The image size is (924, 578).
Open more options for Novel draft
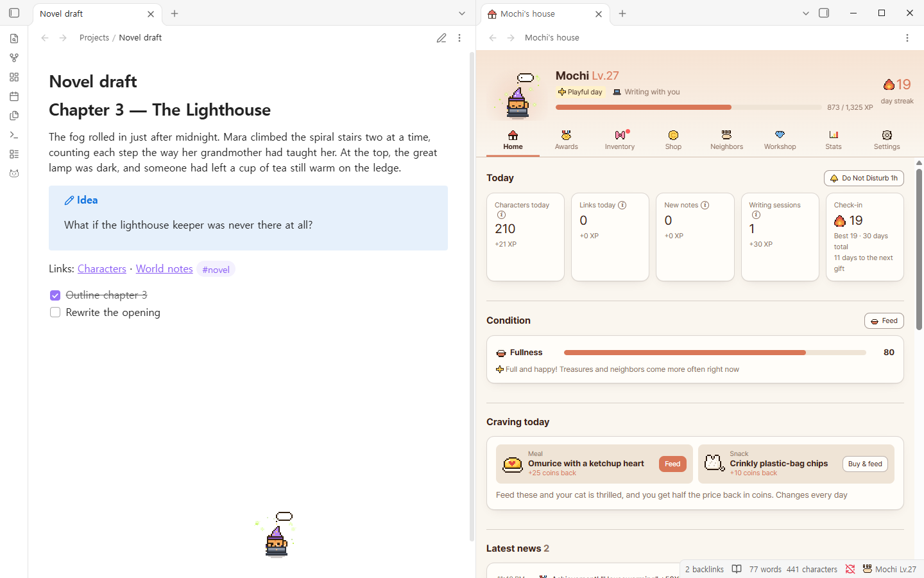[x=459, y=38]
